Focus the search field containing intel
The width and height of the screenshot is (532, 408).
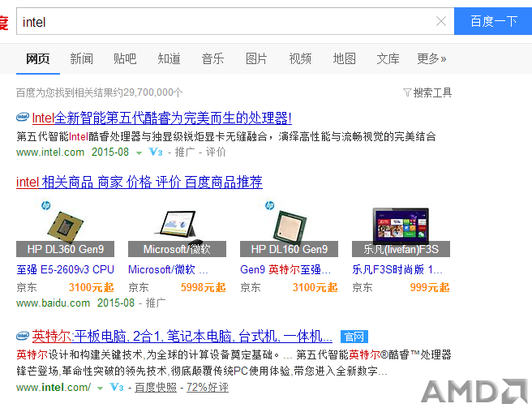click(x=235, y=21)
